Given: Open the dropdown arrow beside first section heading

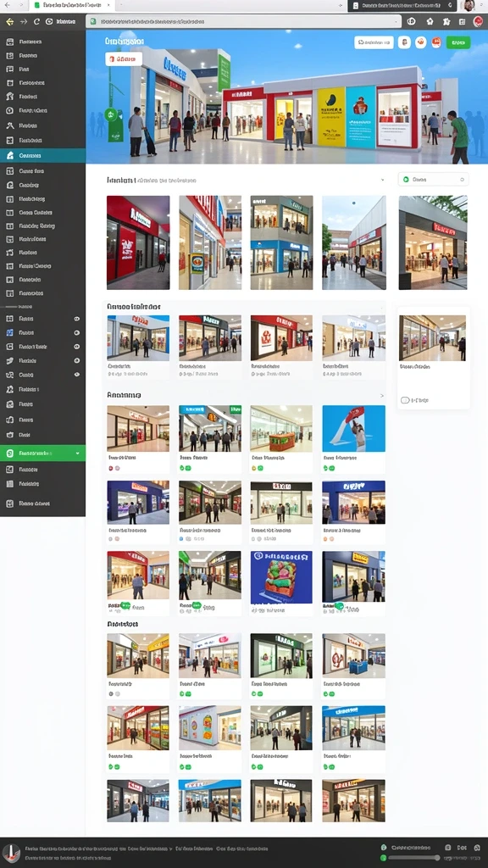Looking at the screenshot, I should pos(382,180).
